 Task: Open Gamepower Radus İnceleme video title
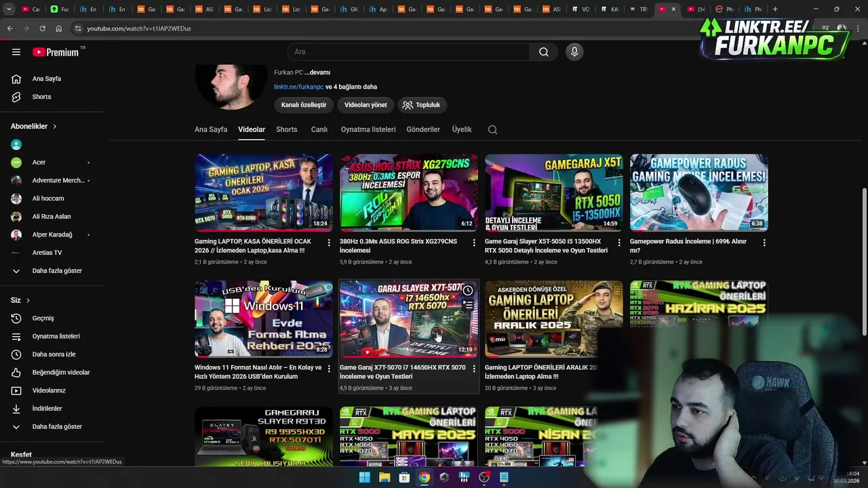[x=688, y=246]
